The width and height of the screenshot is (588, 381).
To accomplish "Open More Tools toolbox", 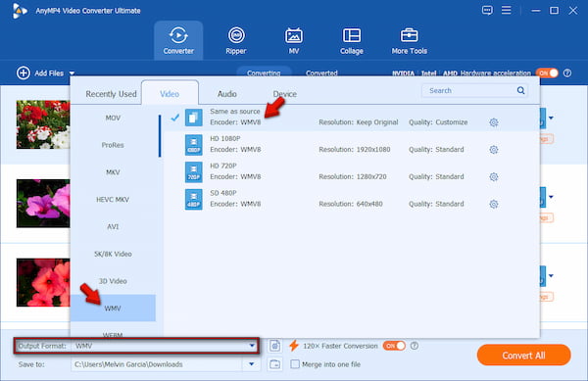I will coord(409,41).
